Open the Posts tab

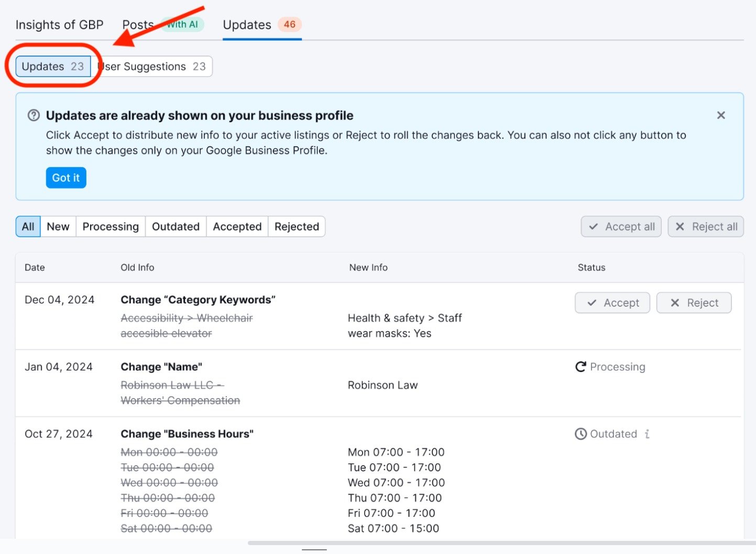click(137, 24)
